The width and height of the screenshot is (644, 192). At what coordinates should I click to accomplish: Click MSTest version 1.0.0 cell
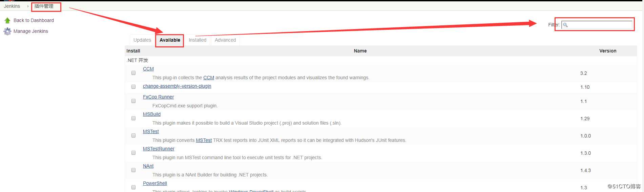(x=585, y=136)
